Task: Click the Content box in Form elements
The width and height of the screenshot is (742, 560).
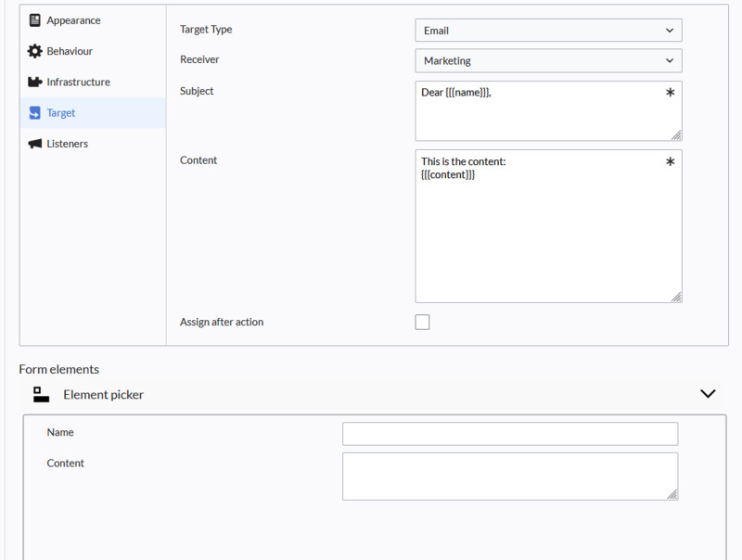Action: [x=510, y=477]
